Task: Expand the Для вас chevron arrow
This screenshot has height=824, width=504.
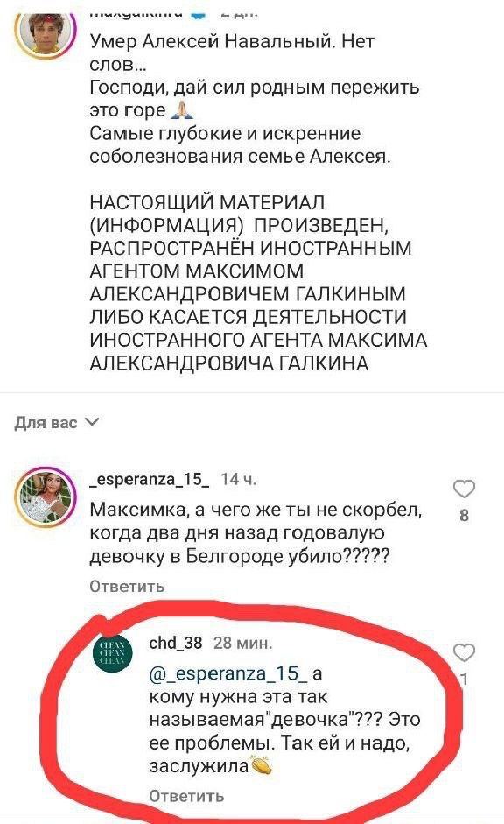Action: click(91, 422)
